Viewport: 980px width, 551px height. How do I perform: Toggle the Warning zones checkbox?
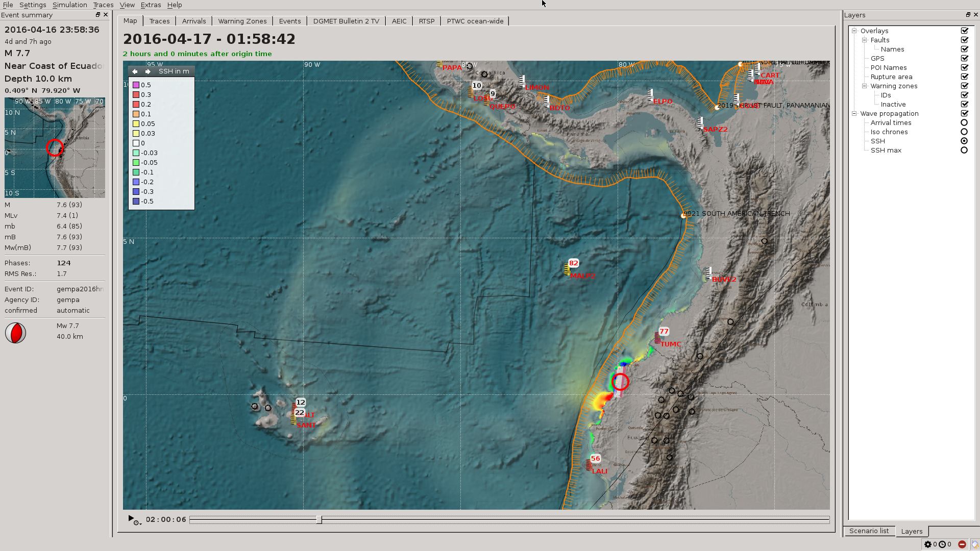click(x=964, y=86)
